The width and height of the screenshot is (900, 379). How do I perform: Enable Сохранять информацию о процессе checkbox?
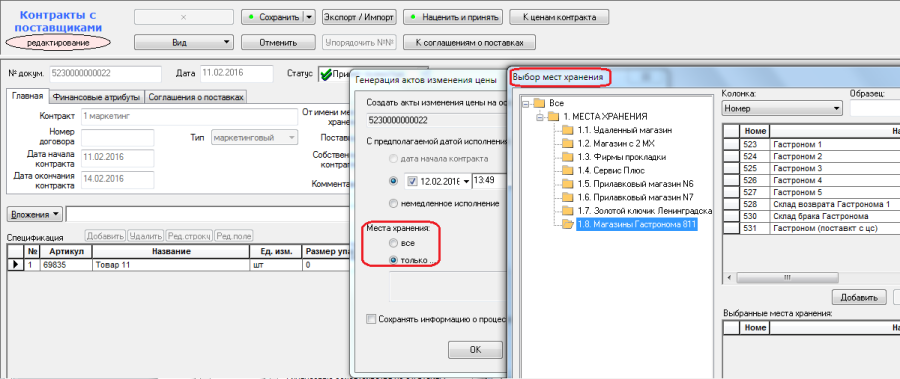[x=371, y=319]
